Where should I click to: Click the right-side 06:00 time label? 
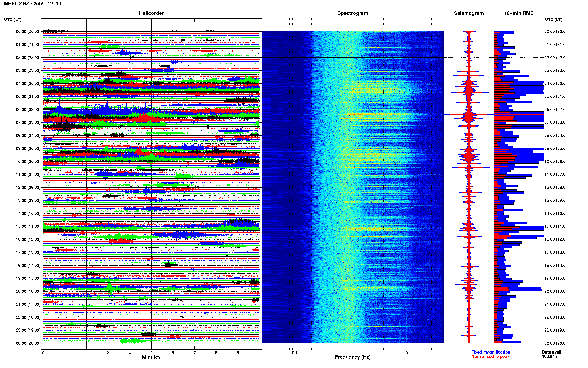tap(555, 109)
